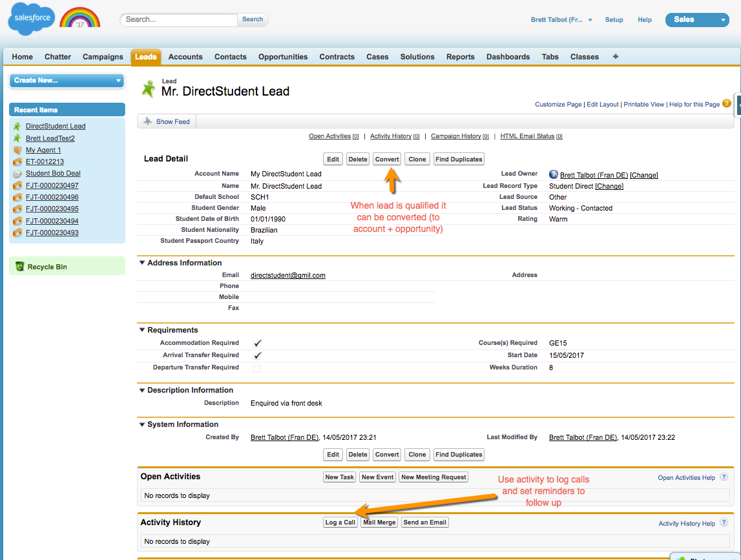Click the Recycle Bin icon

coord(19,267)
